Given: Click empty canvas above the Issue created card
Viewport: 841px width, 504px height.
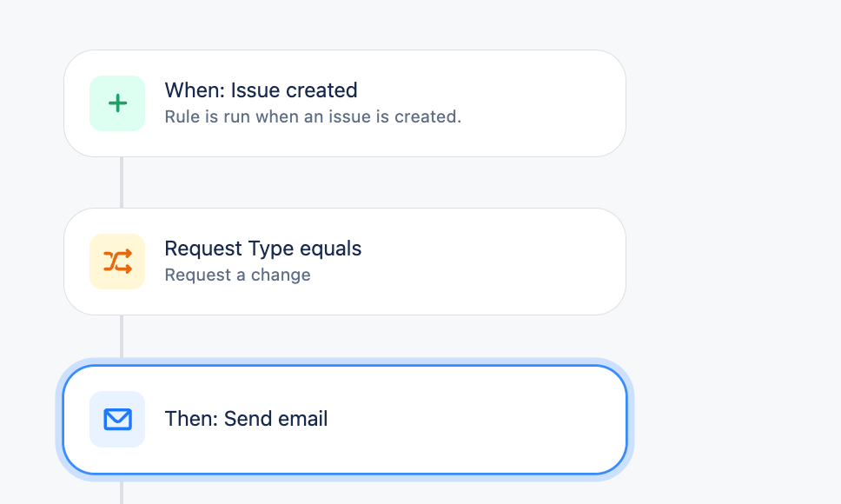Looking at the screenshot, I should tap(345, 24).
